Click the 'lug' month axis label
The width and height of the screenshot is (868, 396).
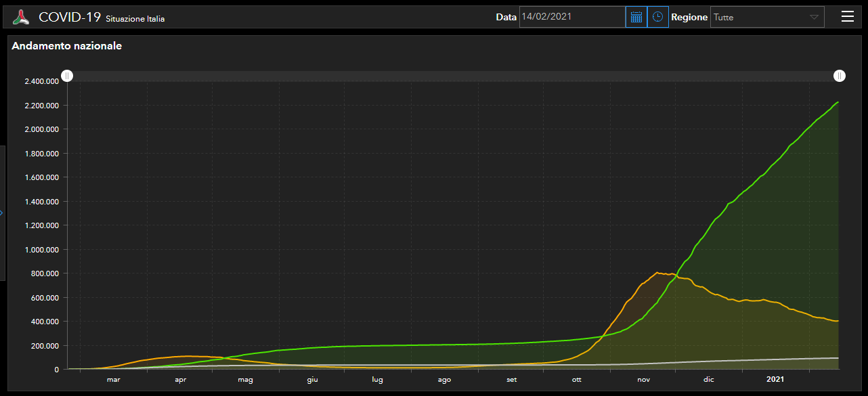click(x=377, y=380)
